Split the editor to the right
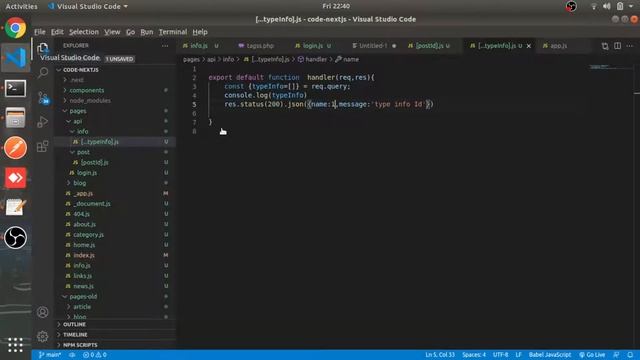Viewport: 640px width, 360px height. [618, 46]
